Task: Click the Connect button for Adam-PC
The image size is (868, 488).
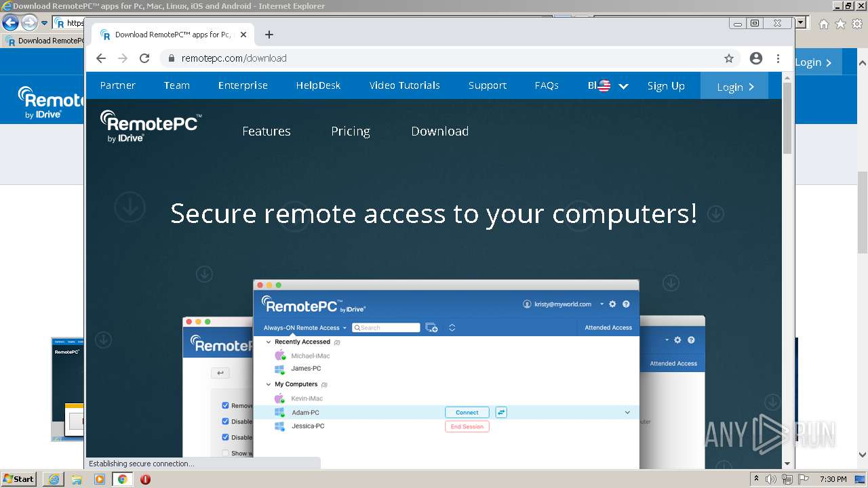Action: tap(467, 412)
